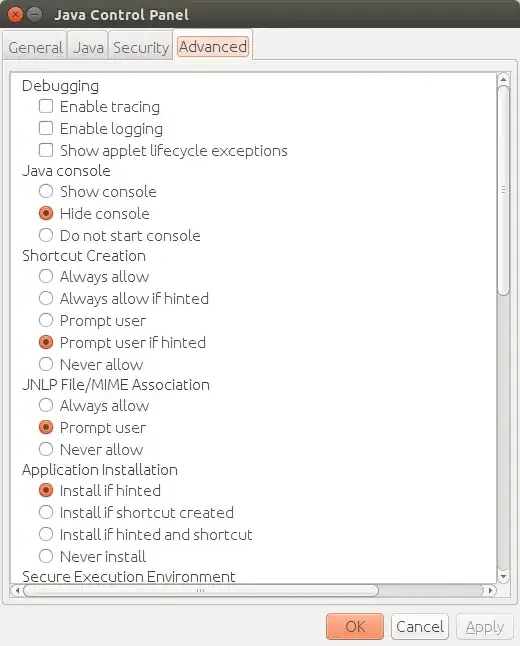Confirm settings with the OK button

pyautogui.click(x=355, y=627)
